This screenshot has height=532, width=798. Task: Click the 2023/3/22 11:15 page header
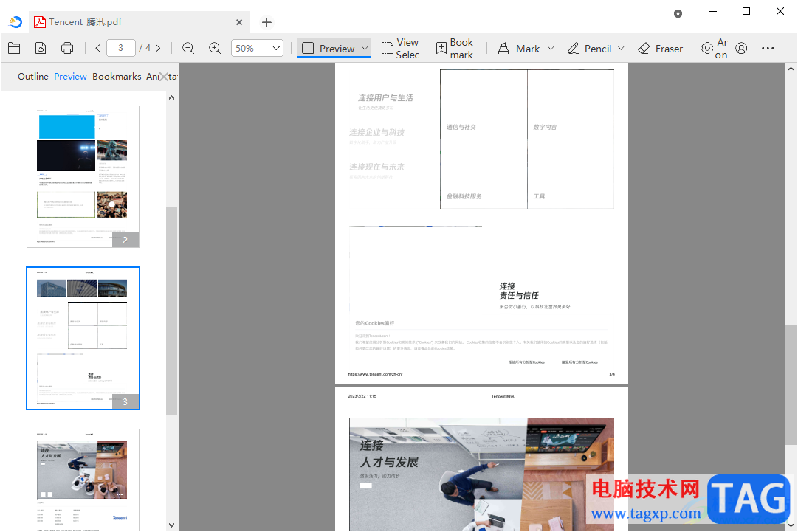coord(362,396)
